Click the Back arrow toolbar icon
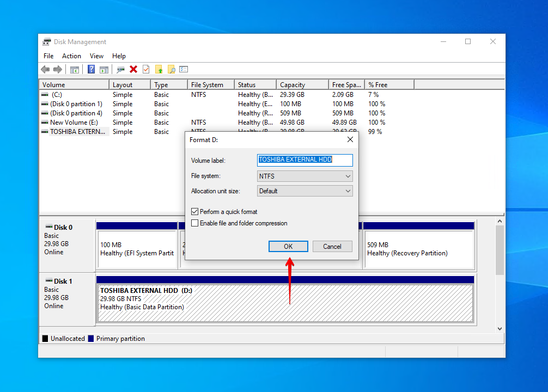The height and width of the screenshot is (392, 548). click(x=45, y=70)
